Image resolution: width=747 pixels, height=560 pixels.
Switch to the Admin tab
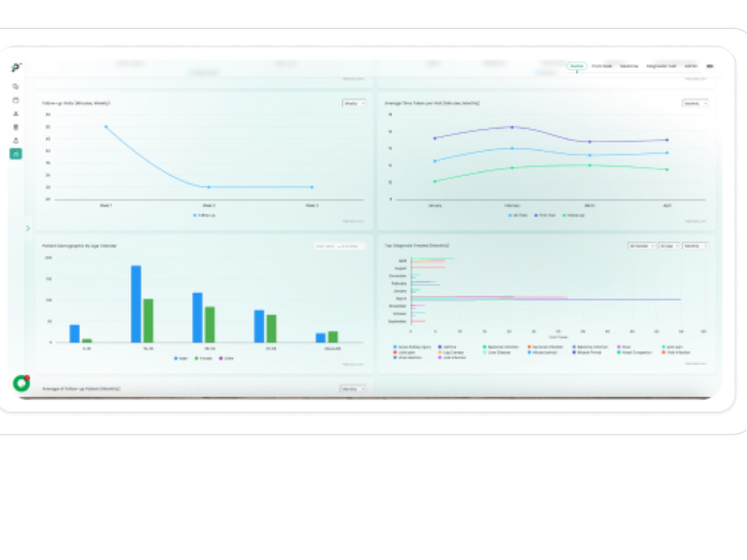click(x=691, y=66)
